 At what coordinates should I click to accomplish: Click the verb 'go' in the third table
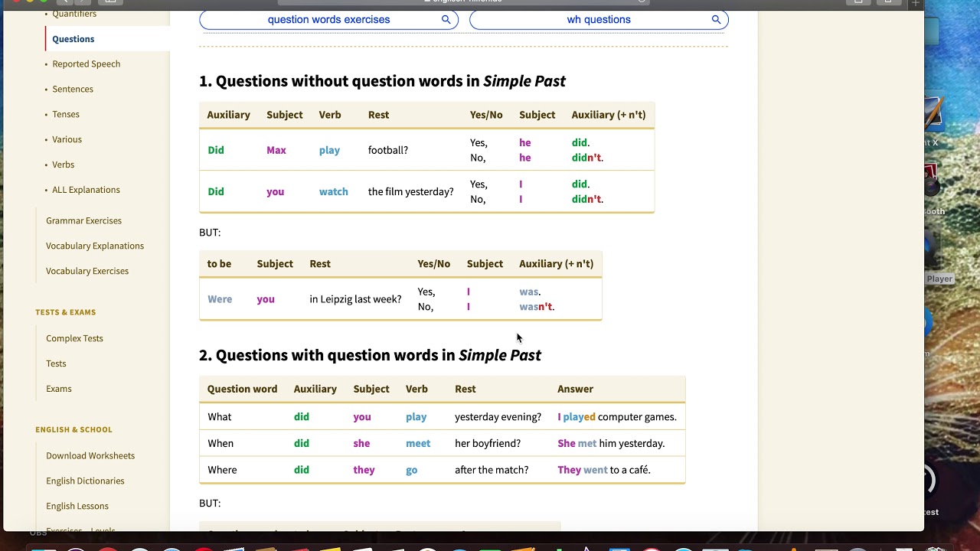[x=412, y=470]
